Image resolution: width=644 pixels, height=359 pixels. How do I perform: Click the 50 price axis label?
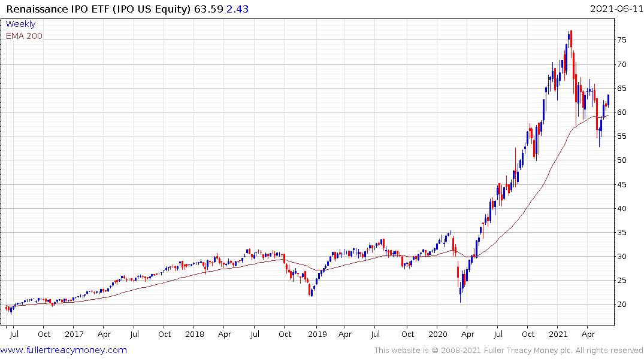[621, 160]
